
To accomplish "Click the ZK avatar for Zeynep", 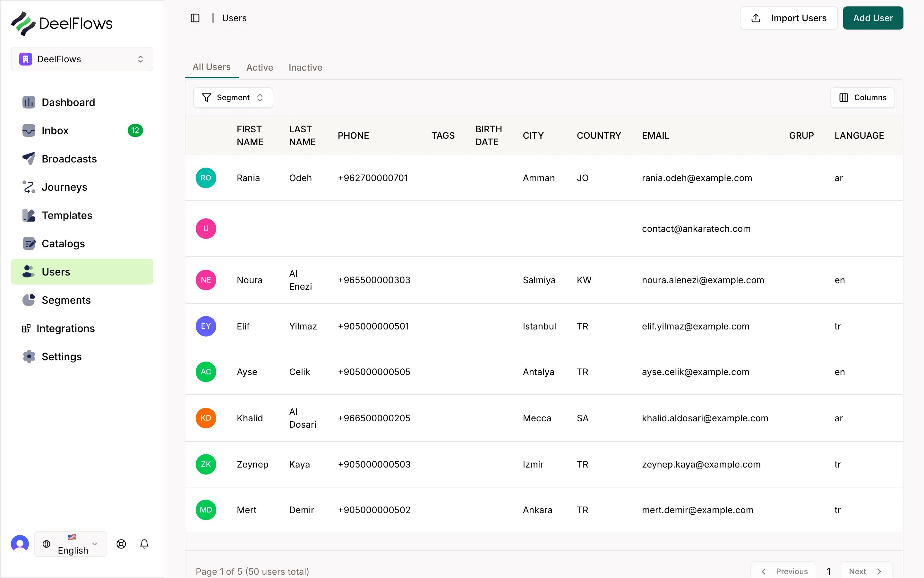I will (x=206, y=464).
